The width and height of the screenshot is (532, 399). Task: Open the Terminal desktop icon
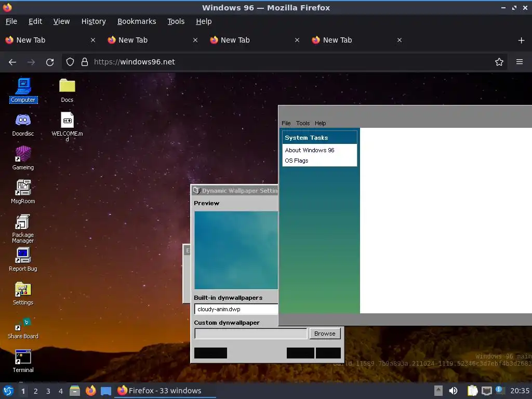click(x=23, y=361)
